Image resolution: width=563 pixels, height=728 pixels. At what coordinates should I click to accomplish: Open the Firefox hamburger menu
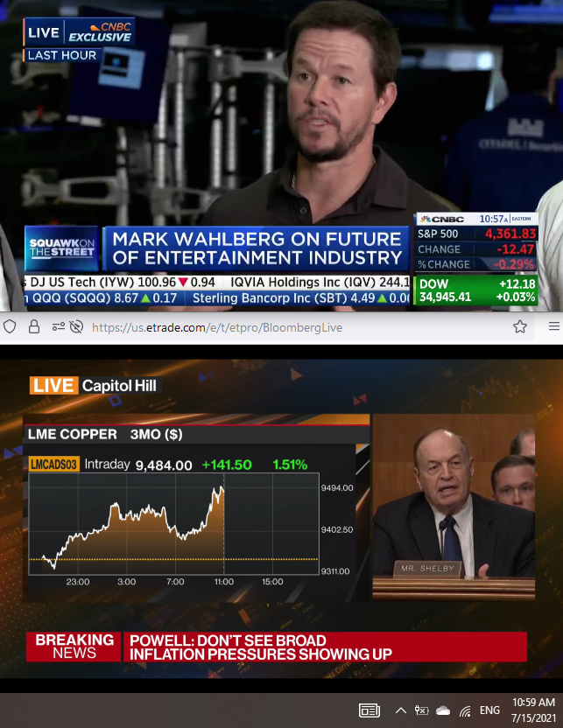pos(553,326)
